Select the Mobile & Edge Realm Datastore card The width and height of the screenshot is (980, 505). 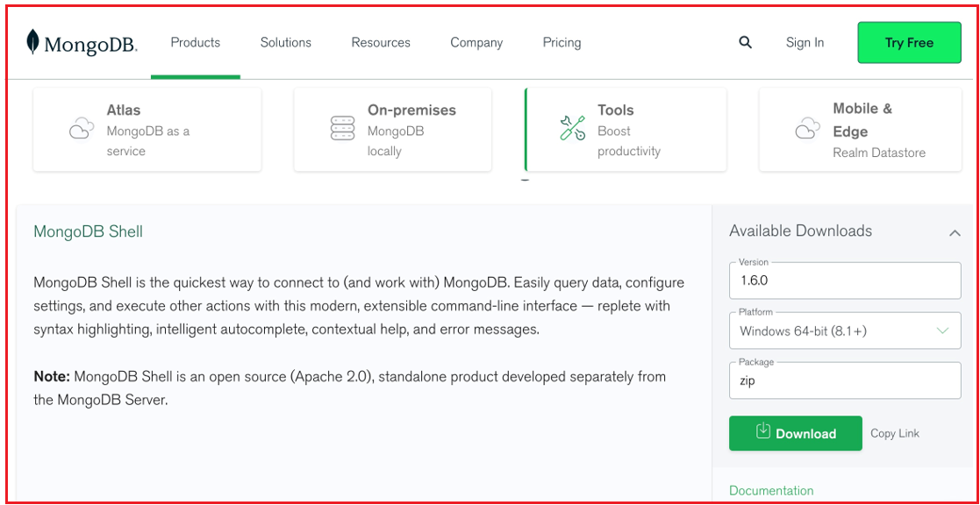pyautogui.click(x=860, y=129)
